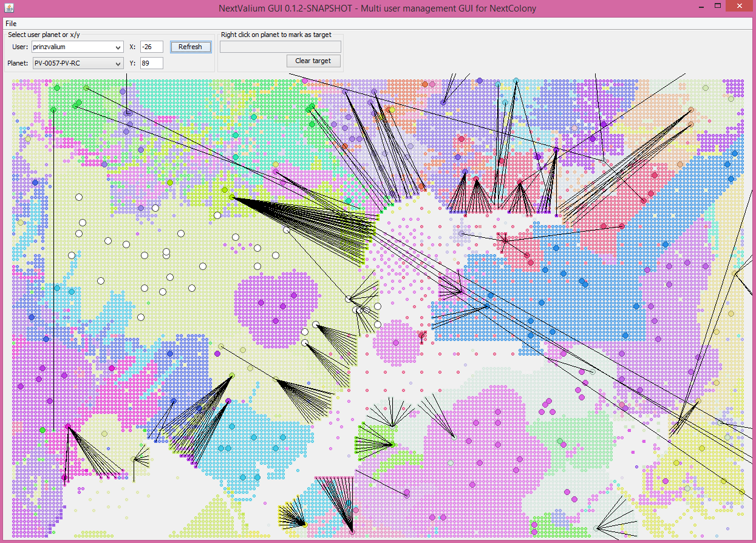Maximize the NextValium GUI window
Viewport: 756px width, 543px height.
coord(718,6)
